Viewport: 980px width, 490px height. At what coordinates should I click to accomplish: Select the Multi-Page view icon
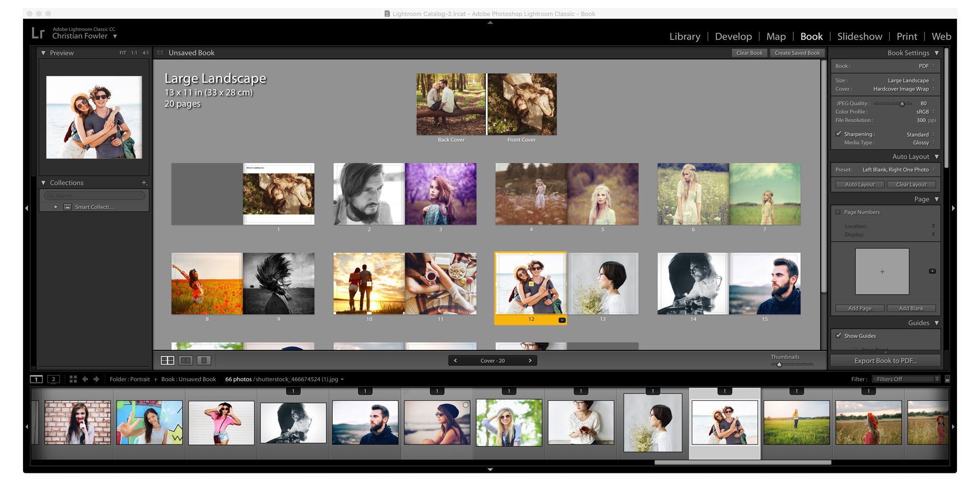(168, 360)
